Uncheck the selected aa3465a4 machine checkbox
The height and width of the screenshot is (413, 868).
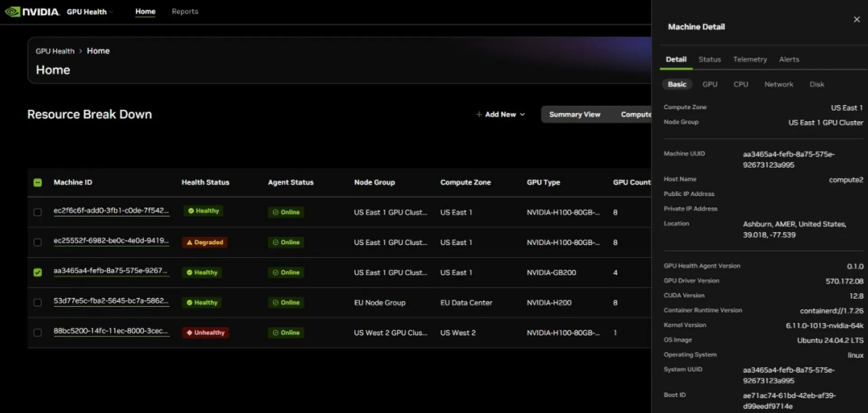[x=38, y=272]
